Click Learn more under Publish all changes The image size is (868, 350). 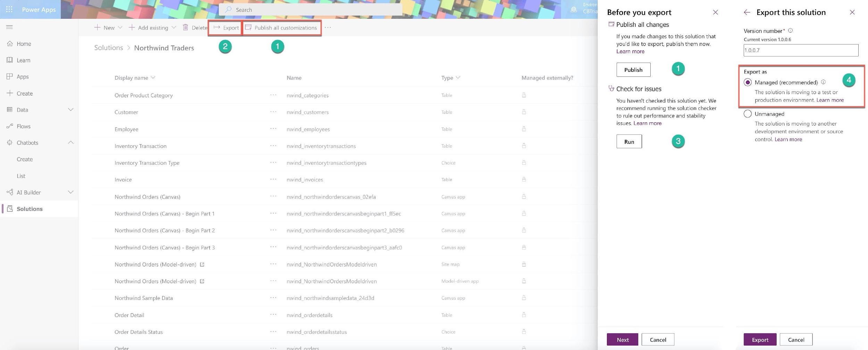(630, 51)
